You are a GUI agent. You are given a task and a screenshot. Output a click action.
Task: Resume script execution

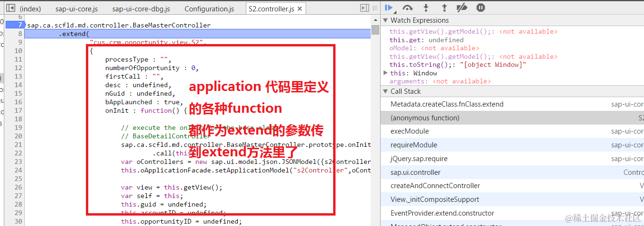389,8
